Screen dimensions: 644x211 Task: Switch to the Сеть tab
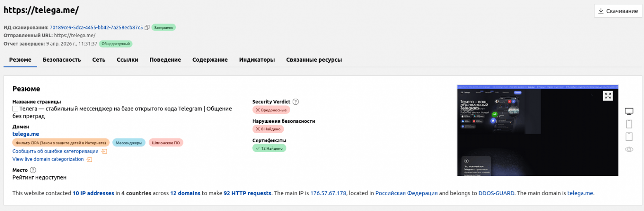99,60
